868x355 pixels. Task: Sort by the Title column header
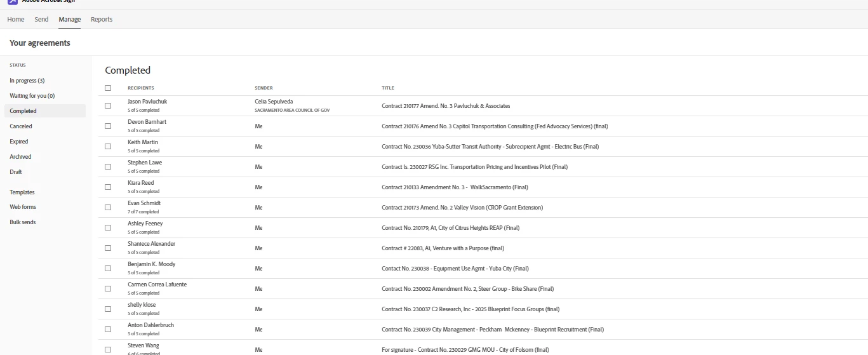tap(388, 88)
